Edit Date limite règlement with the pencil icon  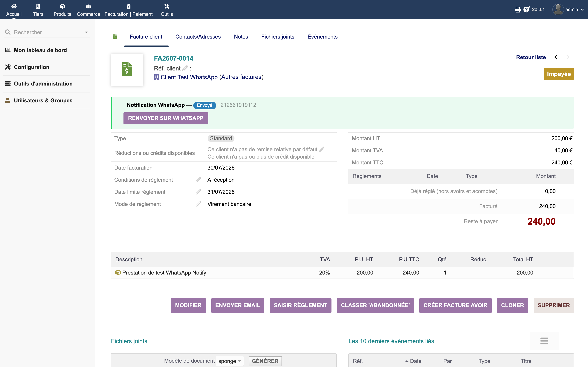pyautogui.click(x=198, y=192)
